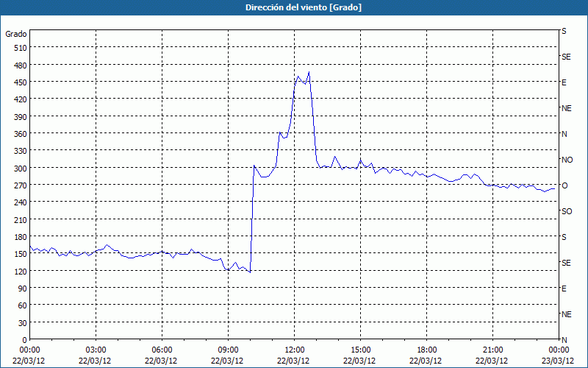Click the 23/03/12 date label
The height and width of the screenshot is (368, 588).
tap(558, 361)
